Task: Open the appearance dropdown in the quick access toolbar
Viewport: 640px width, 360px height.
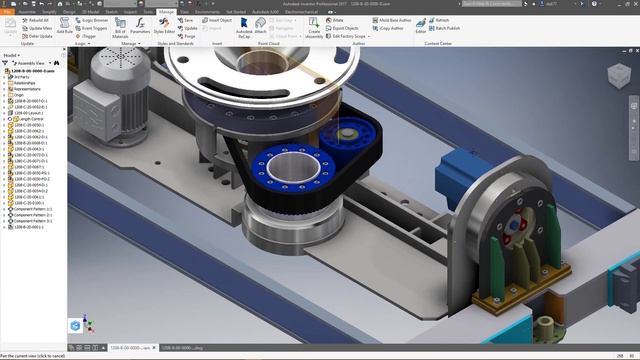Action: 162,4
